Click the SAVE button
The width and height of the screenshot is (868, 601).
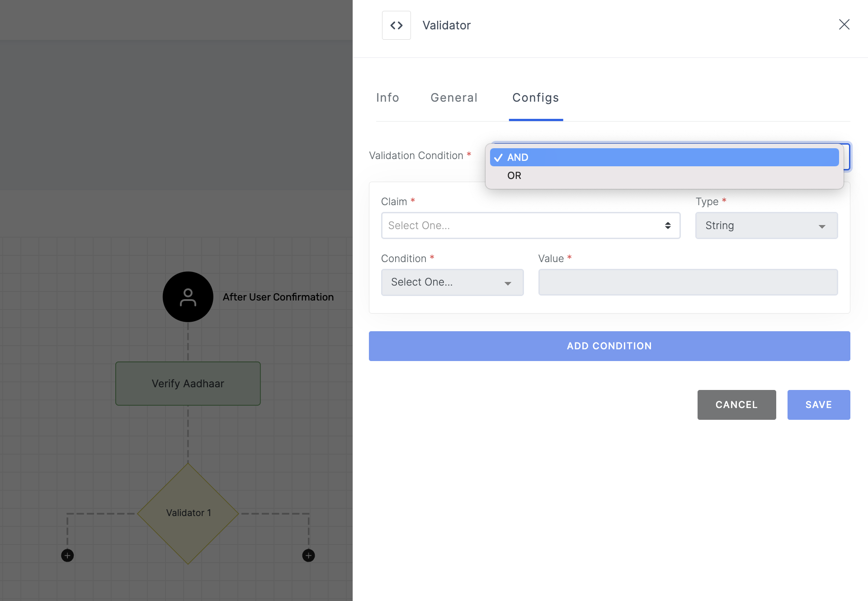819,404
